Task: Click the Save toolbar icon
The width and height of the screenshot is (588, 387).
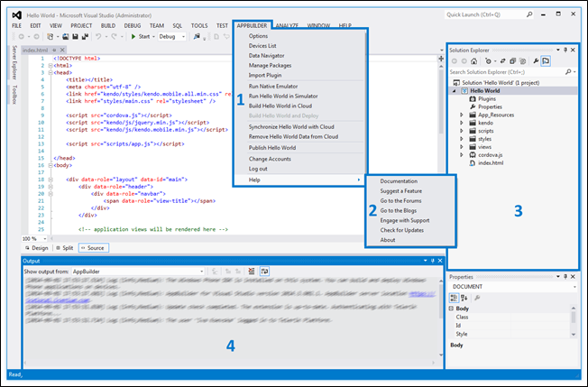Action: (75, 36)
